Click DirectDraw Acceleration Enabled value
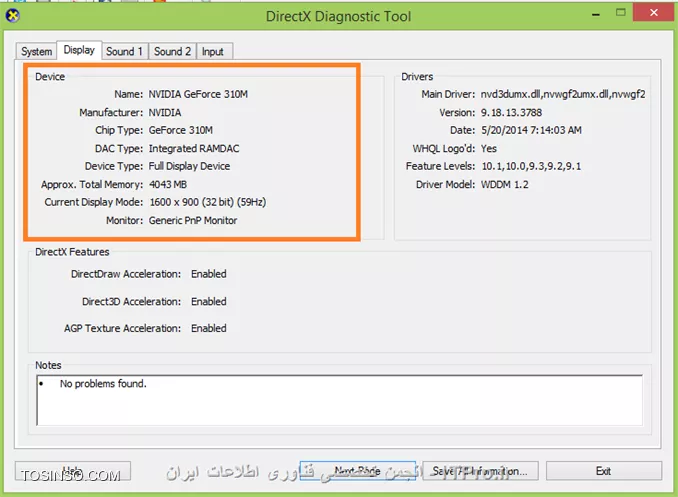This screenshot has height=497, width=678. pos(209,274)
